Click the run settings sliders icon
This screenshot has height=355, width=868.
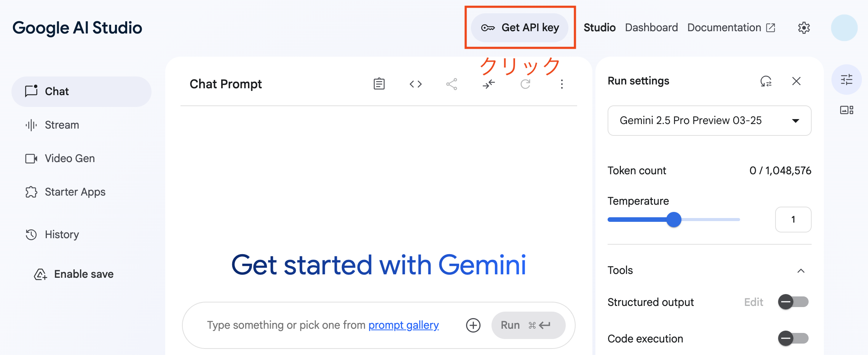tap(847, 80)
